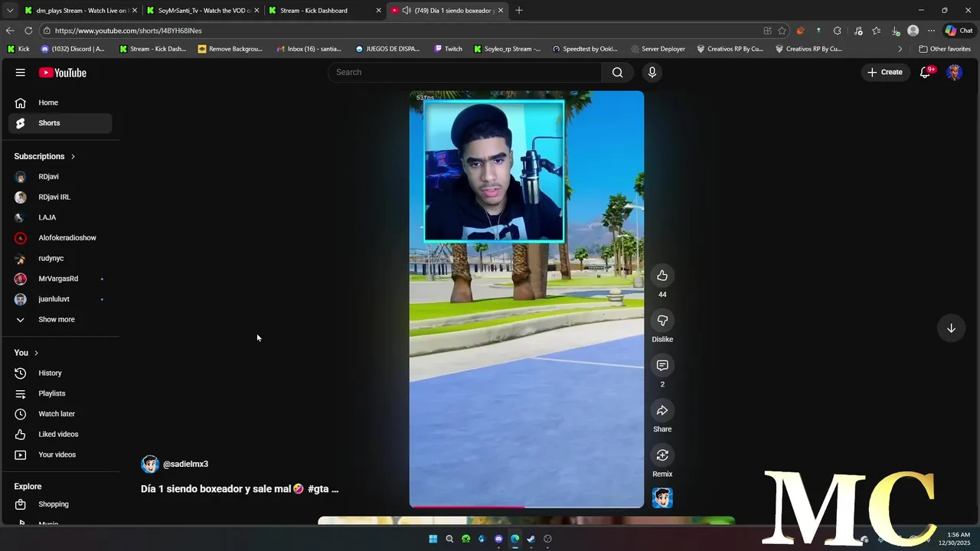
Task: Go back using the browser back arrow
Action: click(x=10, y=31)
